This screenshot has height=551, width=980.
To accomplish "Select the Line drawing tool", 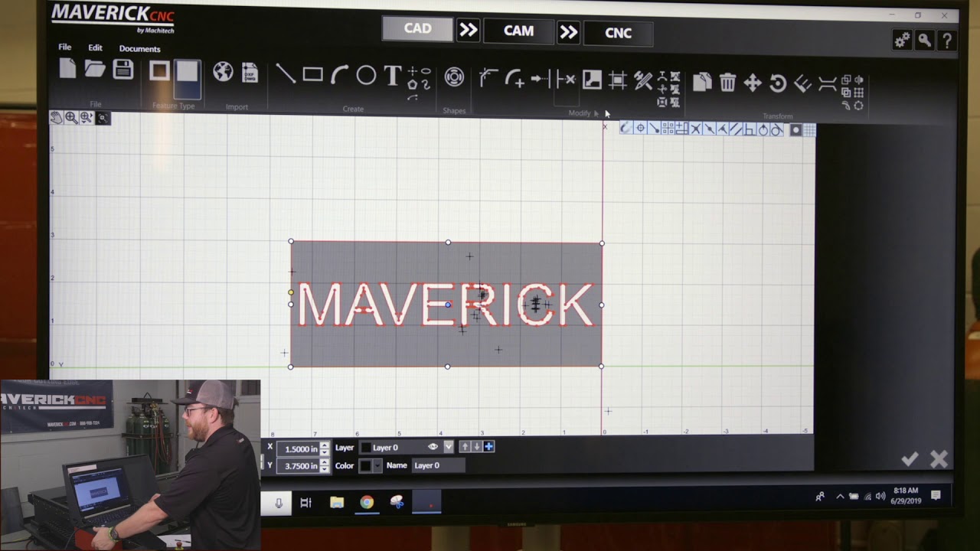I will click(286, 74).
